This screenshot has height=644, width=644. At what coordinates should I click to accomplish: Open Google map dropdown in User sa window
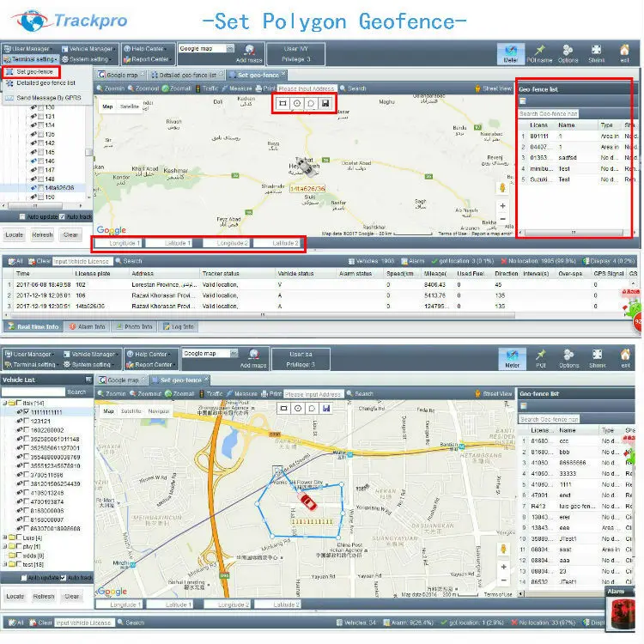pos(234,353)
